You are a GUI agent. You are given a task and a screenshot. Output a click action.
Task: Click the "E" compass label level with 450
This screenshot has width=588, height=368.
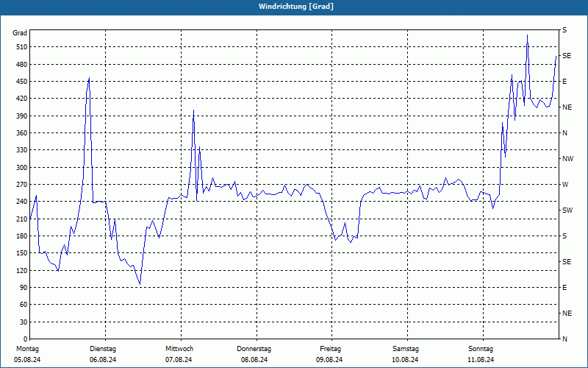point(564,82)
